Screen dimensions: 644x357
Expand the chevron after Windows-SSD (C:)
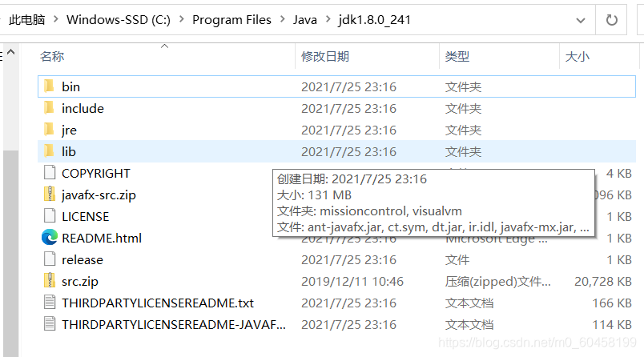[181, 19]
